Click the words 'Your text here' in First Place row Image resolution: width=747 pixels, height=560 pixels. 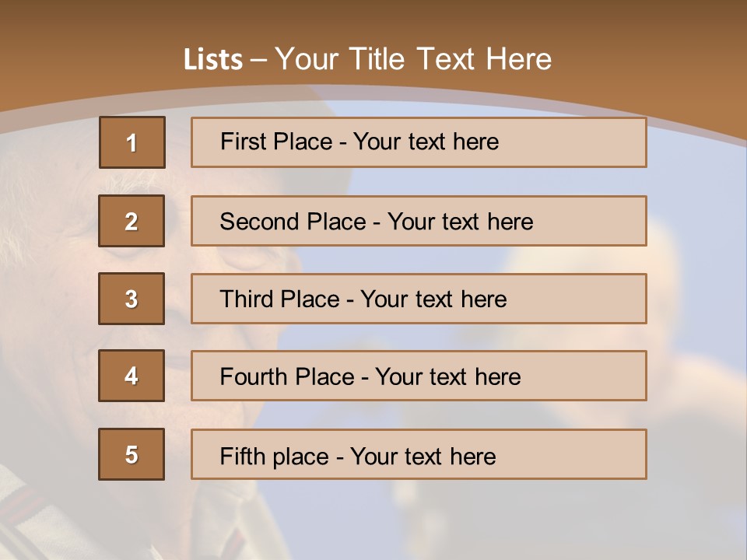(x=426, y=142)
